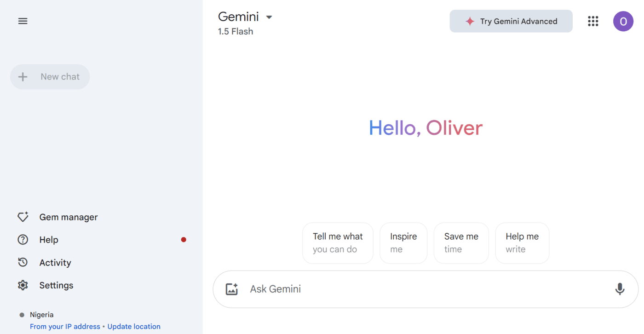
Task: Click the plus icon in New chat
Action: pyautogui.click(x=23, y=77)
